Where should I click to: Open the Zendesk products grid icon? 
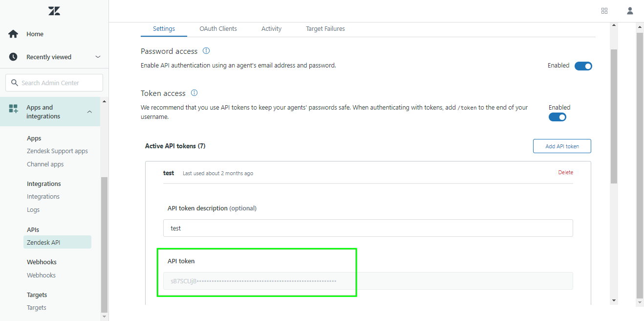pos(604,11)
